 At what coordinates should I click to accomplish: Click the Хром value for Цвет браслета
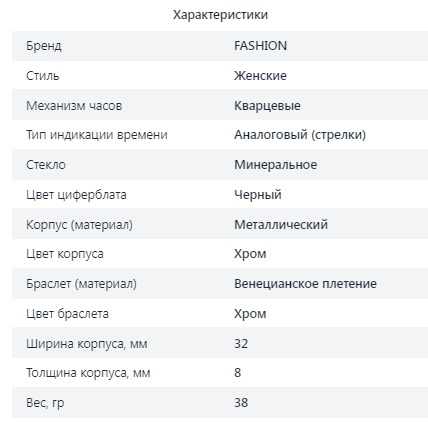pyautogui.click(x=250, y=314)
